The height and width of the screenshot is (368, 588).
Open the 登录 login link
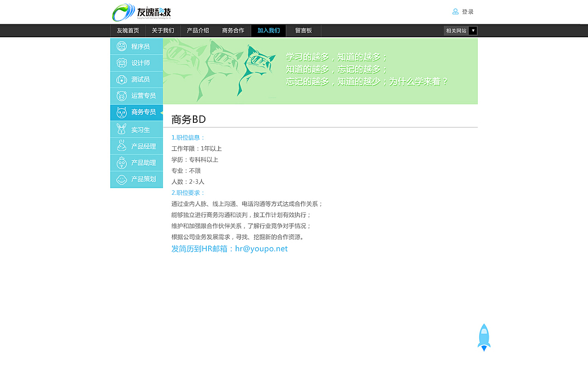[x=468, y=12]
